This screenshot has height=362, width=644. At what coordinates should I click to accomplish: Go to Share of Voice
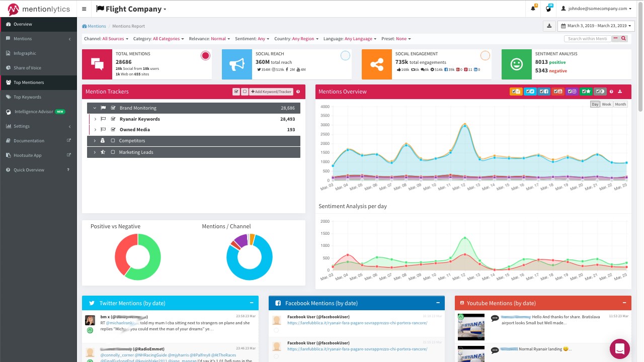tap(38, 68)
